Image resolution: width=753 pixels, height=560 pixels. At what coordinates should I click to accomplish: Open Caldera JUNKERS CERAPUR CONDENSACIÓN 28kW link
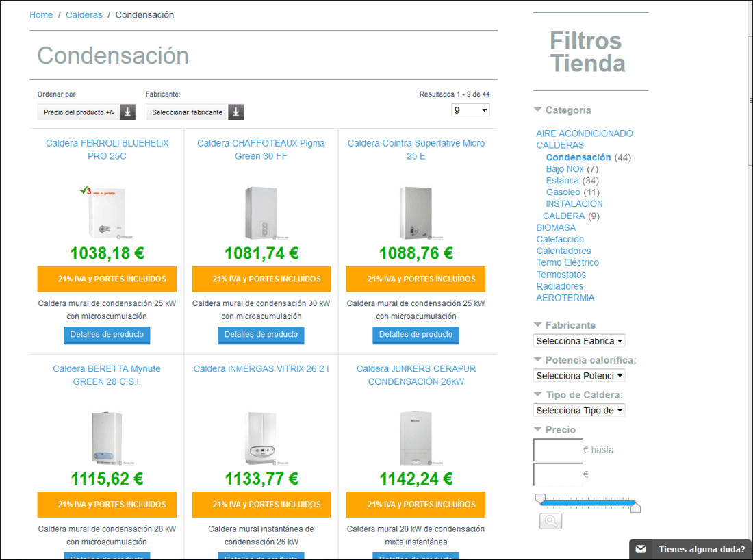click(416, 375)
